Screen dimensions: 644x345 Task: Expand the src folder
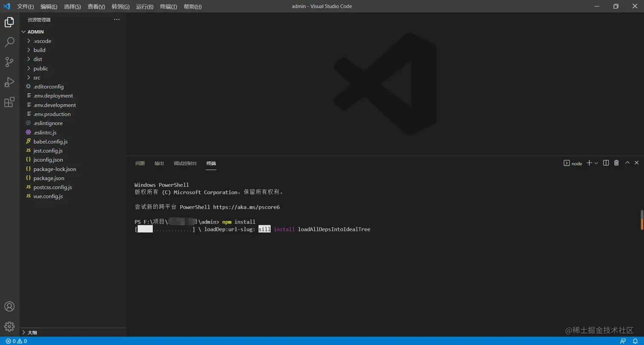point(73,77)
